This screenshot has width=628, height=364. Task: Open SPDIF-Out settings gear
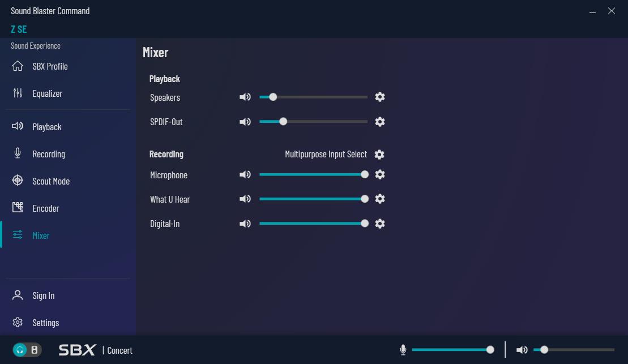pos(380,122)
